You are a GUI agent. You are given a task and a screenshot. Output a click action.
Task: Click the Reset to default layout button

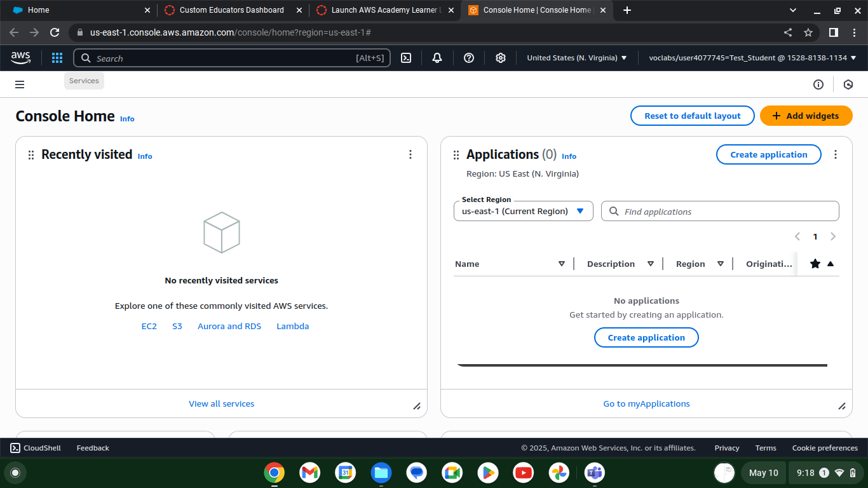(692, 116)
